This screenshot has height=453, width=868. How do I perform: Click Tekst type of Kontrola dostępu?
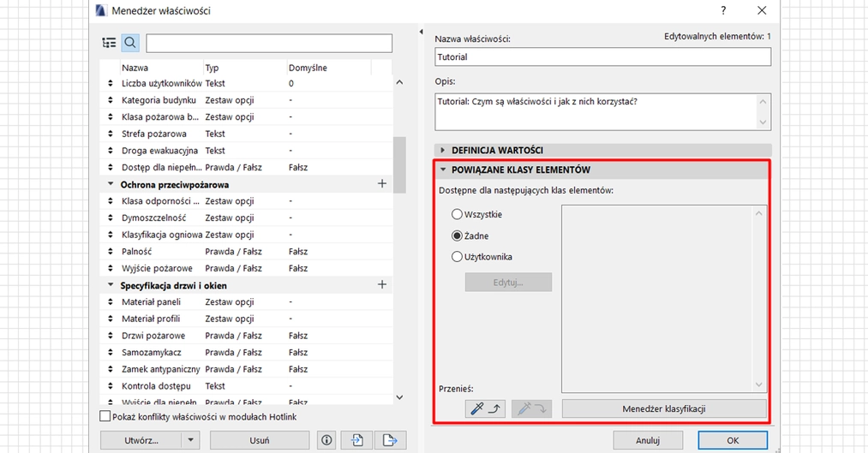[x=215, y=386]
